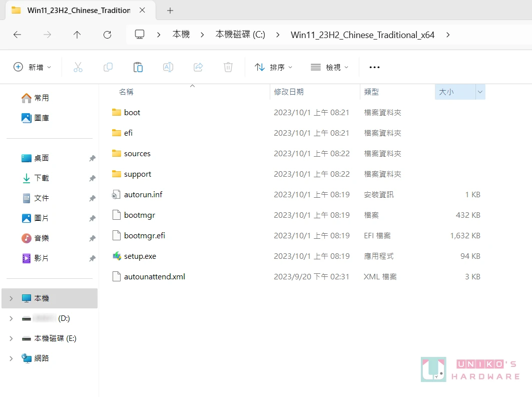Click 本機磁碟 (C:) breadcrumb
Viewport: 532px width, 397px height.
[240, 35]
